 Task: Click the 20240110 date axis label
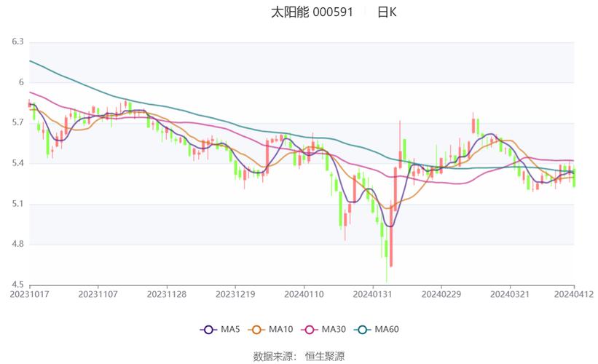(x=304, y=295)
